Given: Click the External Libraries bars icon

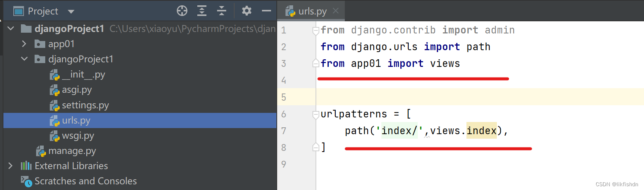Looking at the screenshot, I should [x=26, y=166].
